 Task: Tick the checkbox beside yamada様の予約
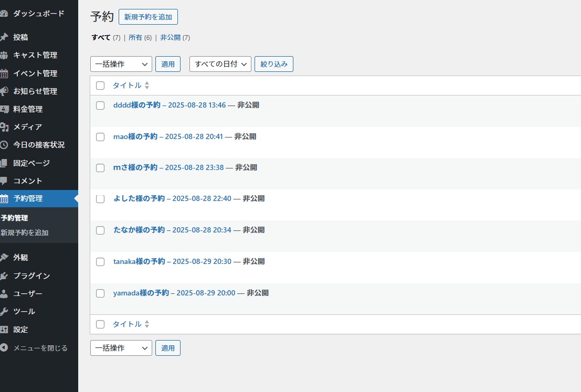tap(100, 293)
